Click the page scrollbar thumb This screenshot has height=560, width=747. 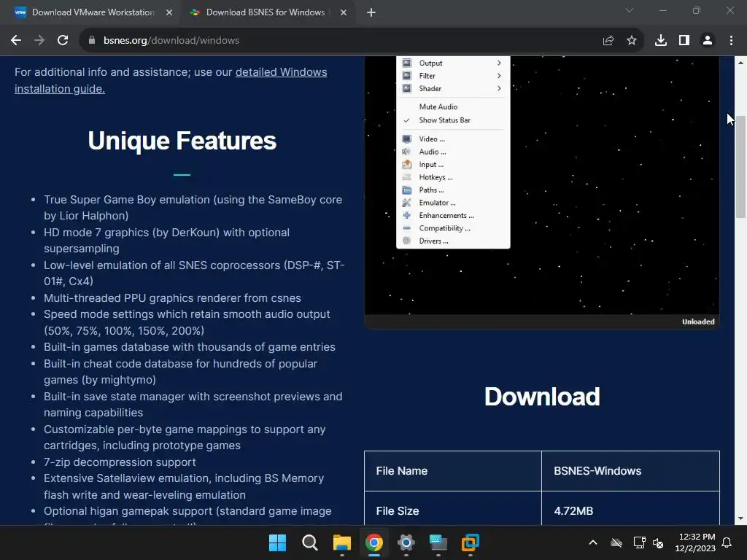pyautogui.click(x=741, y=167)
